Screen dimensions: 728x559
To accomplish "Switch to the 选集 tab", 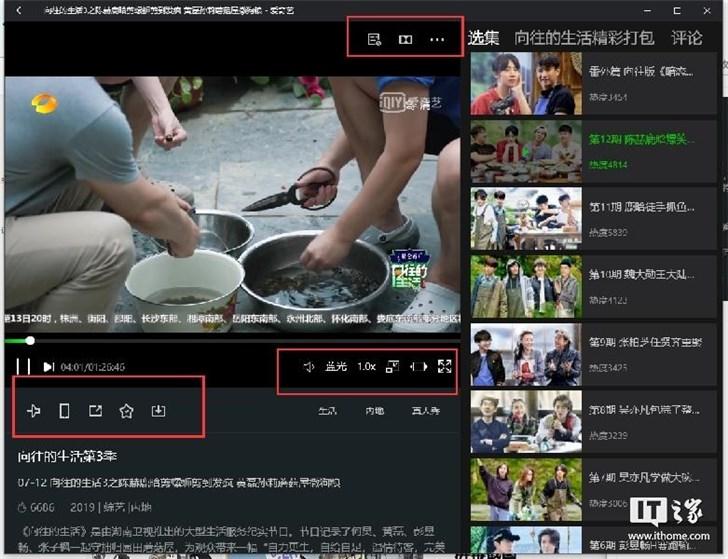I will tap(484, 38).
